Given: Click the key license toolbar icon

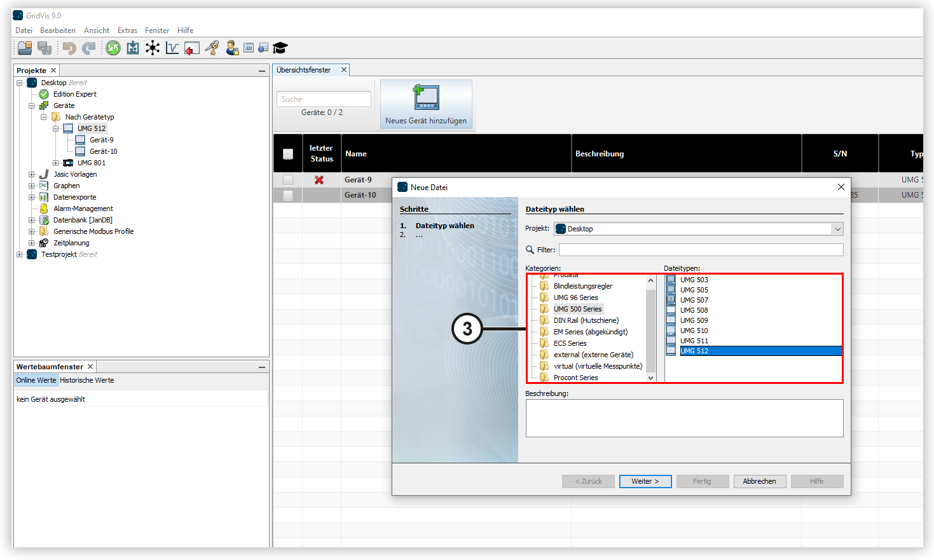Looking at the screenshot, I should tap(212, 48).
